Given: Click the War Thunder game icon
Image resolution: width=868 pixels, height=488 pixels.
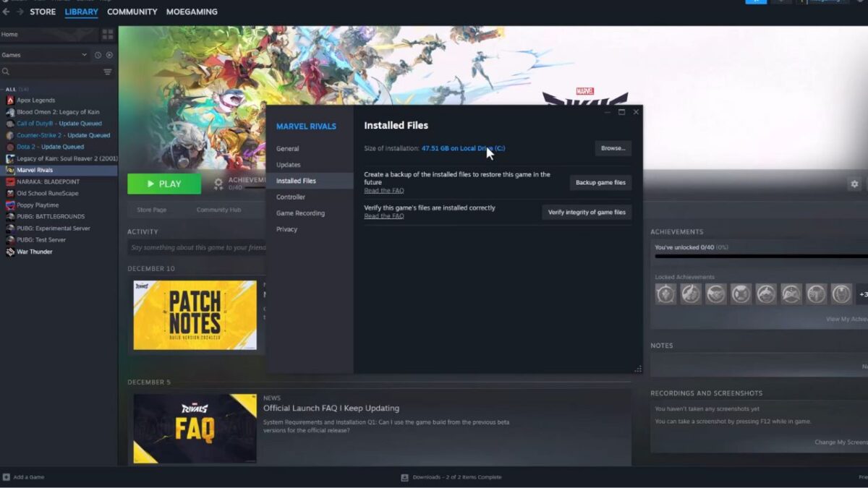Looking at the screenshot, I should click(x=10, y=252).
